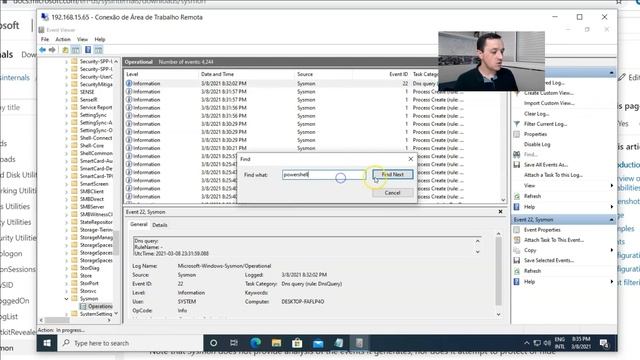Viewport: 640px width, 360px height.
Task: Collapse the Event 22, Sysmon actions section
Action: pos(611,220)
